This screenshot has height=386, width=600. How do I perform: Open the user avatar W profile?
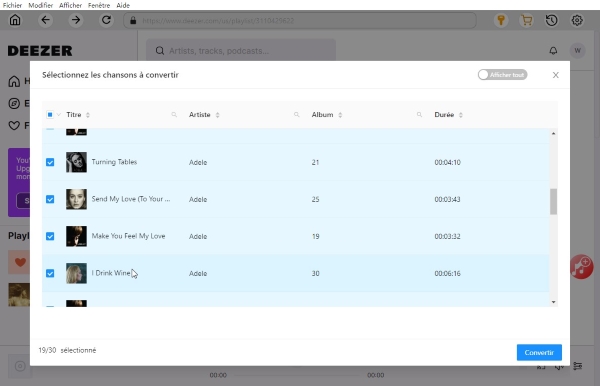point(577,50)
